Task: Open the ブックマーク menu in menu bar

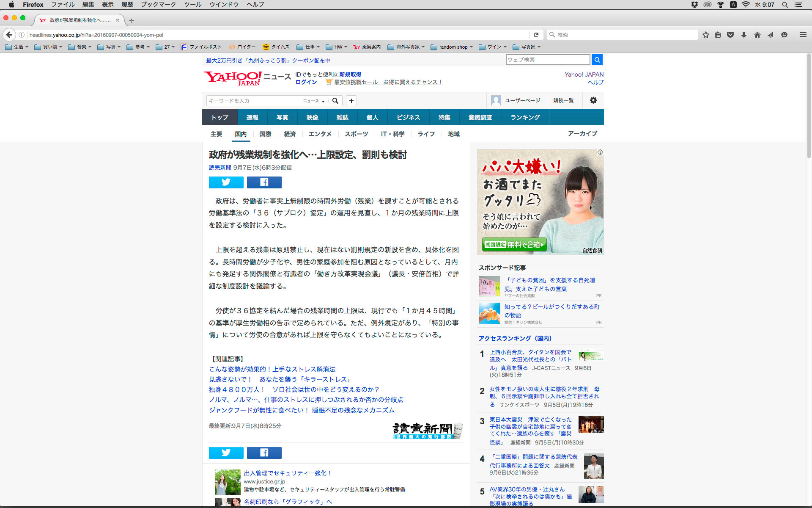Action: 158,4
